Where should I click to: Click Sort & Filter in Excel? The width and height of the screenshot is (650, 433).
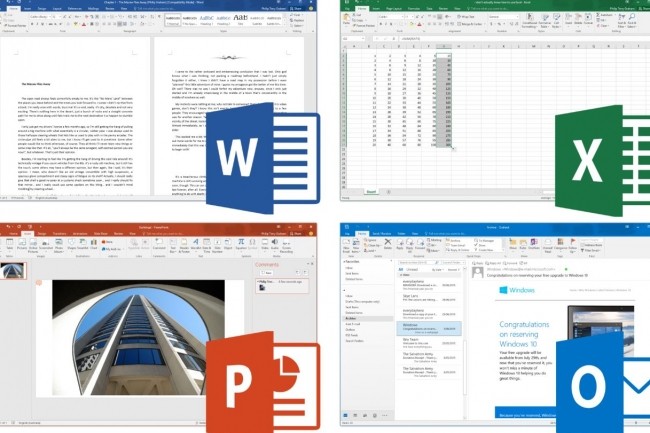[622, 21]
